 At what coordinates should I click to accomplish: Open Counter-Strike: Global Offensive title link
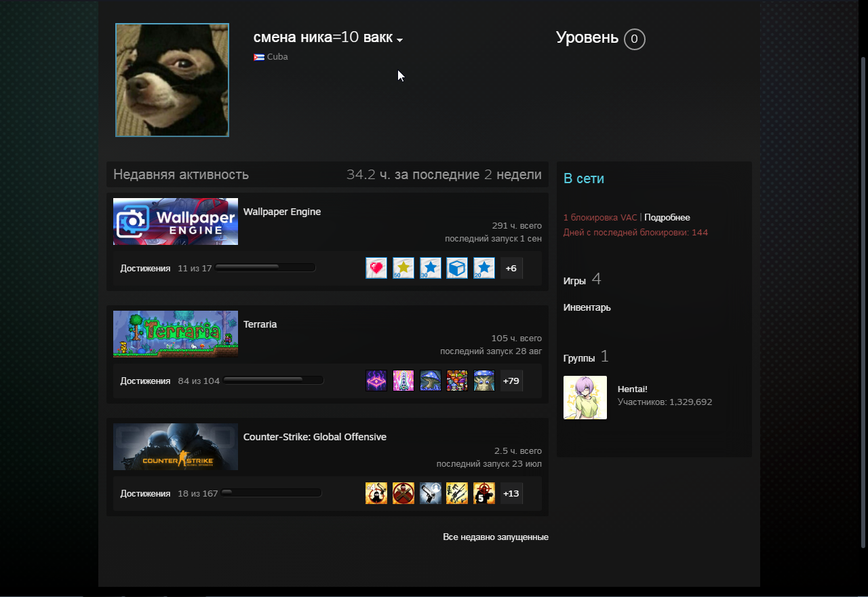pos(315,437)
